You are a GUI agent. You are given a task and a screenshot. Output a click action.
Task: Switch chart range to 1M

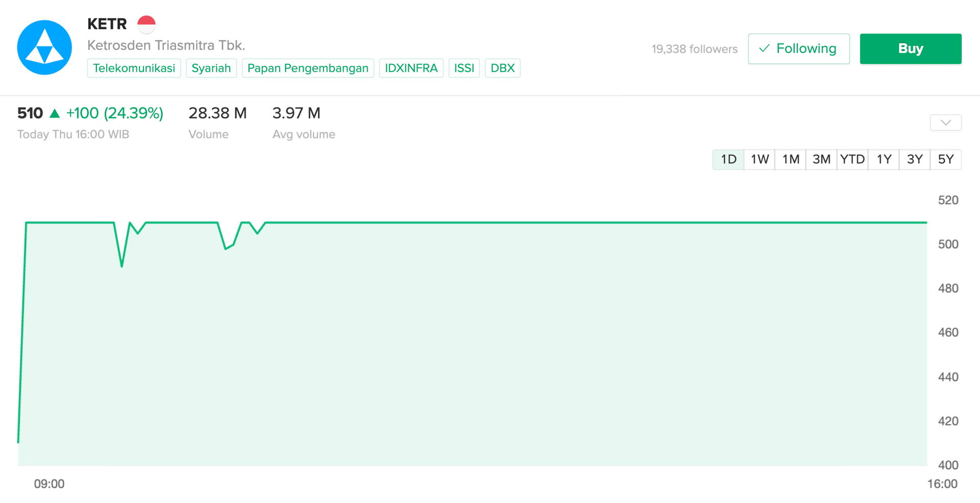coord(791,159)
